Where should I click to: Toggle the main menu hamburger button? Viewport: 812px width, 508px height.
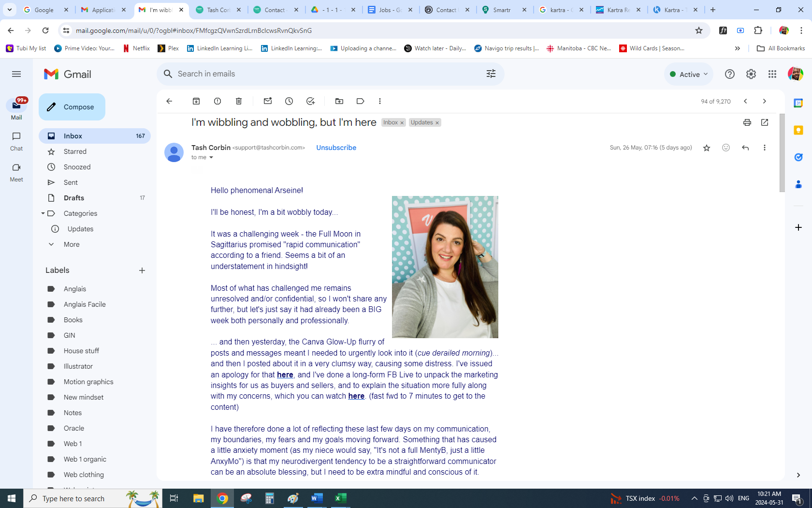(x=16, y=74)
